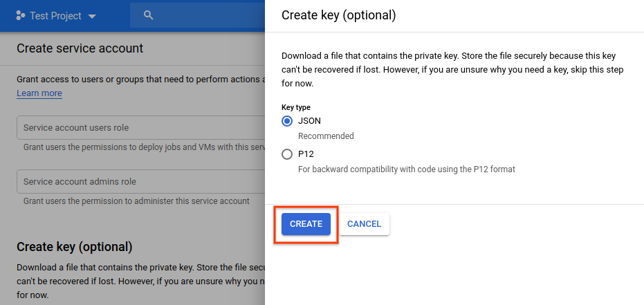Select the JSON key type radio button

pyautogui.click(x=287, y=121)
